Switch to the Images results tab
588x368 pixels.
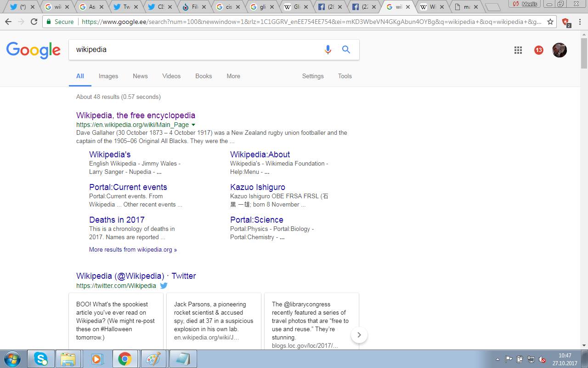pos(108,76)
